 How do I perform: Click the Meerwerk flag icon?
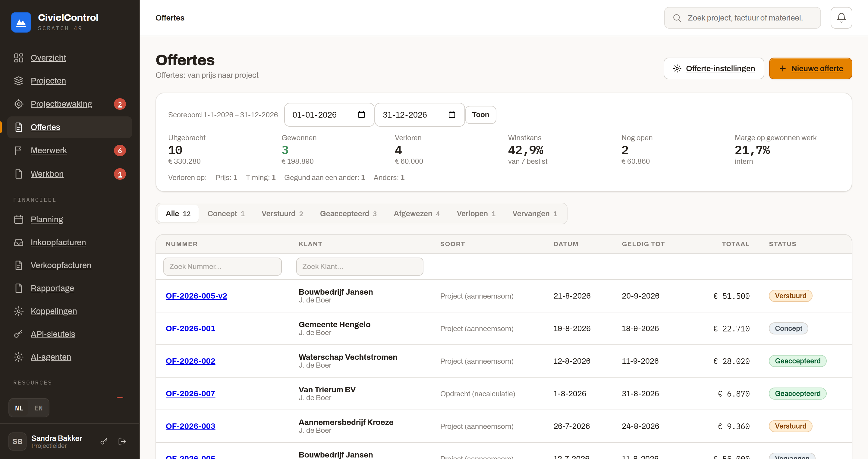[x=18, y=150]
